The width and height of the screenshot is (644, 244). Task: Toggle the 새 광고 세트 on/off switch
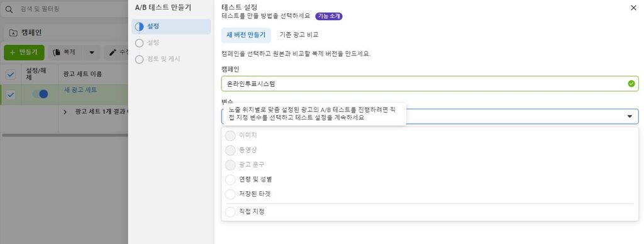coord(40,94)
